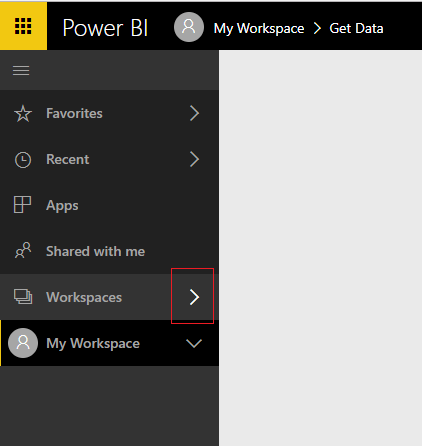
Task: Click the Apps grid icon
Action: tap(22, 204)
